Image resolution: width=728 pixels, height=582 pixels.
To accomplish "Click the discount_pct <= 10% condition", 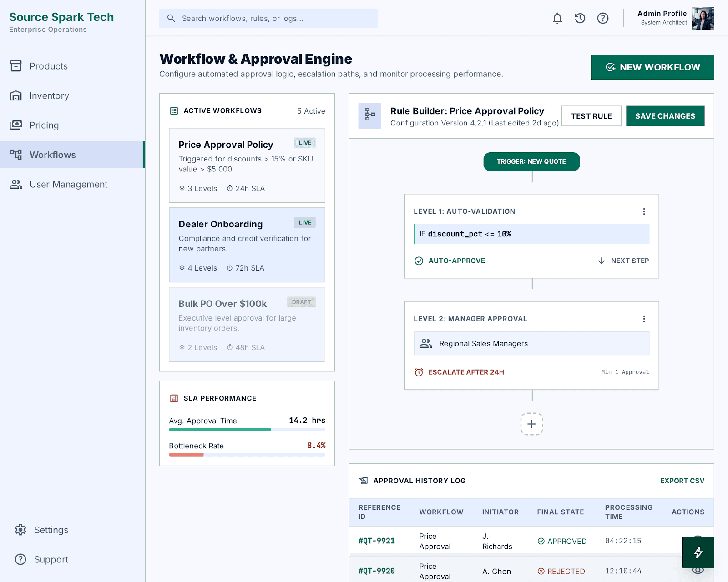I will coord(531,234).
